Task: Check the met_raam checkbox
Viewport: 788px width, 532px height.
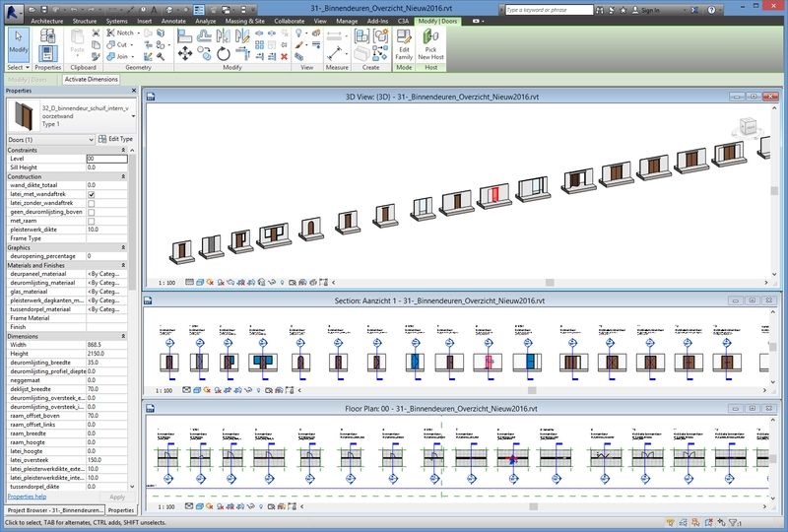Action: tap(91, 221)
